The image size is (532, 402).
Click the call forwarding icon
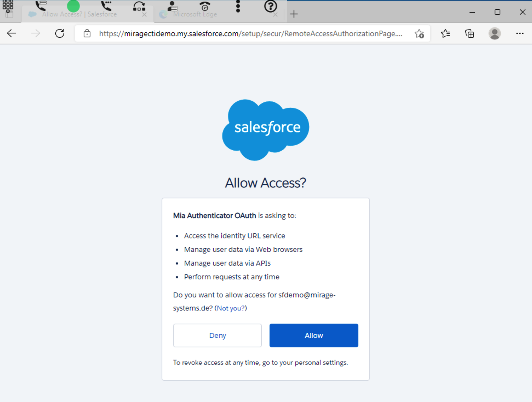[139, 6]
